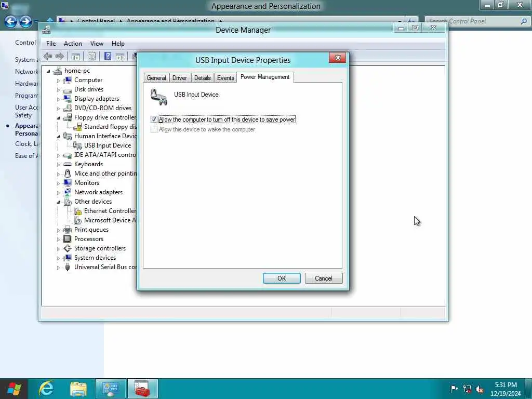Viewport: 532px width, 399px height.
Task: Click the Control Panel back navigation arrow
Action: click(x=11, y=22)
